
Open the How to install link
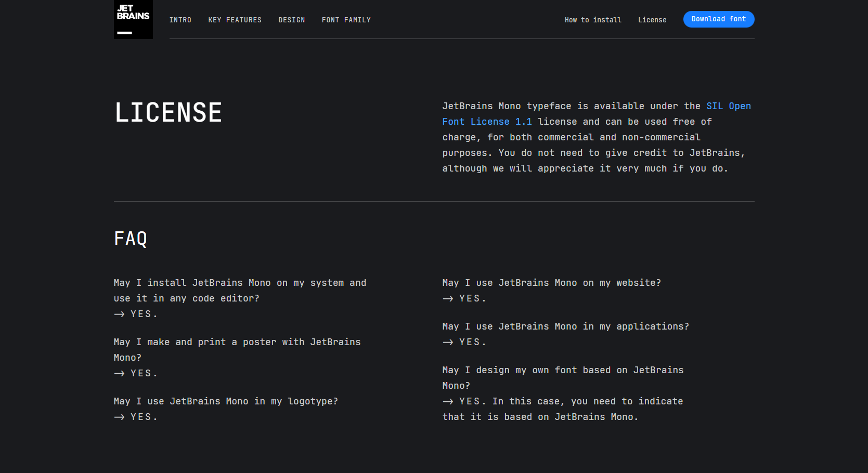[x=593, y=20]
